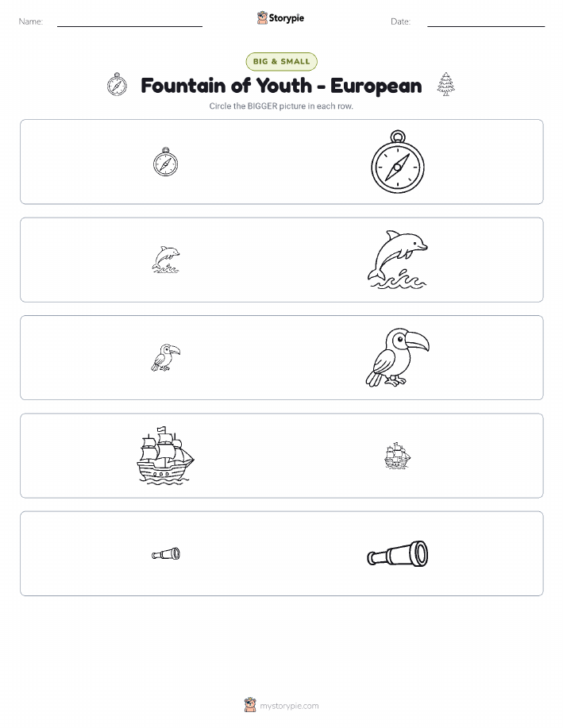Click the small spyglass telescope picture

[166, 553]
